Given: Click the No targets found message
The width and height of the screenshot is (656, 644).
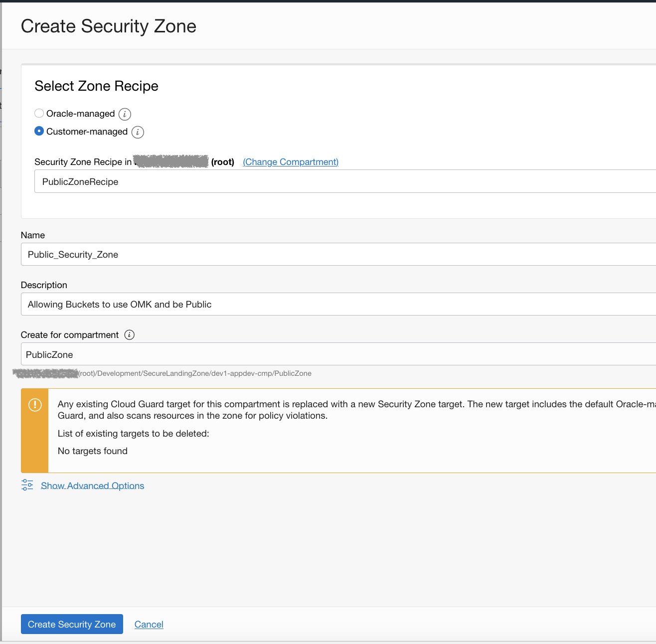Looking at the screenshot, I should (x=93, y=451).
